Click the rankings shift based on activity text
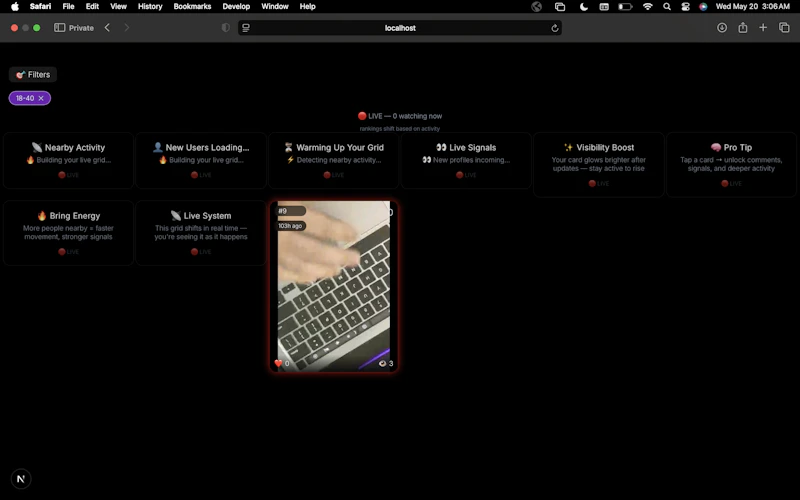This screenshot has width=800, height=500. pyautogui.click(x=399, y=129)
